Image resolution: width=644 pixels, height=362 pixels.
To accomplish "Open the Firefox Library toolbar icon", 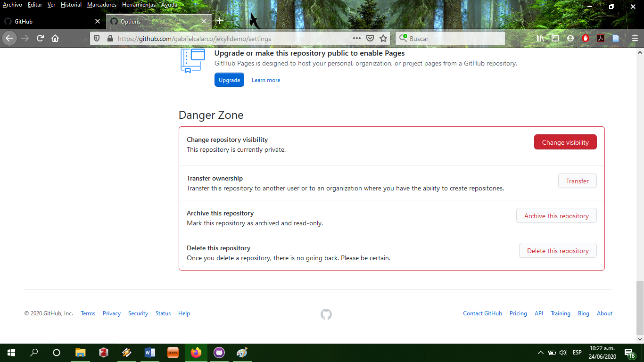I will [x=539, y=38].
